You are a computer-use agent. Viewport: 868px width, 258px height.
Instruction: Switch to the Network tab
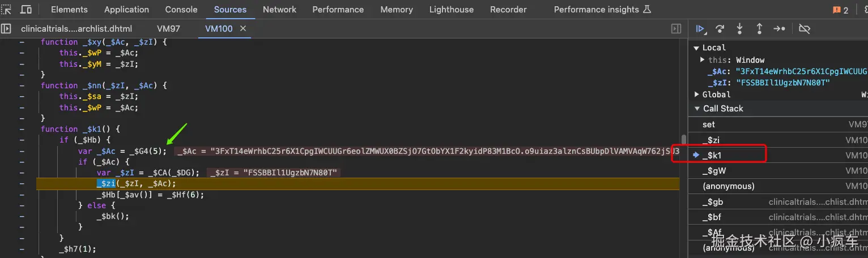[x=279, y=10]
